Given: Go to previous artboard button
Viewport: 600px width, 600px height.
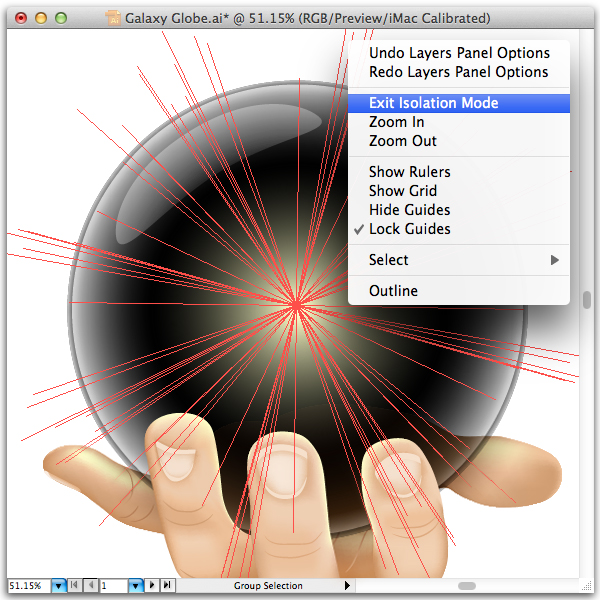Looking at the screenshot, I should [91, 585].
